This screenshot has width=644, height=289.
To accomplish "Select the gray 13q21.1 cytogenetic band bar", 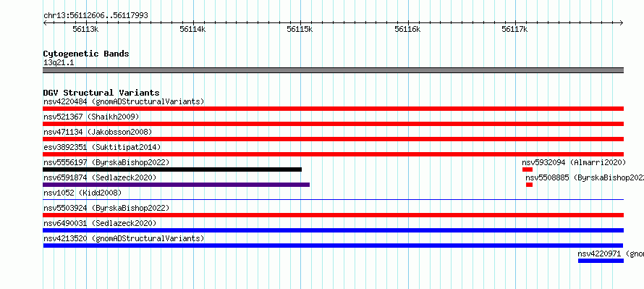I will (333, 70).
